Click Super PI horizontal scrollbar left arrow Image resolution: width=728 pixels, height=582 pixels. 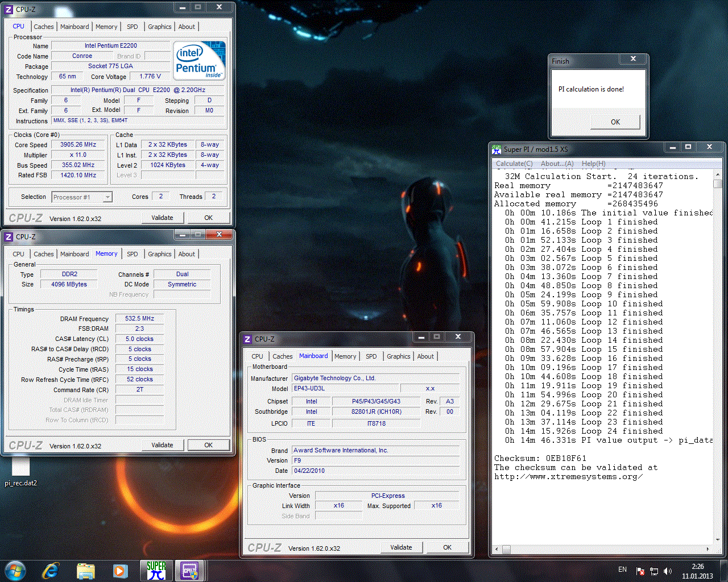(497, 549)
